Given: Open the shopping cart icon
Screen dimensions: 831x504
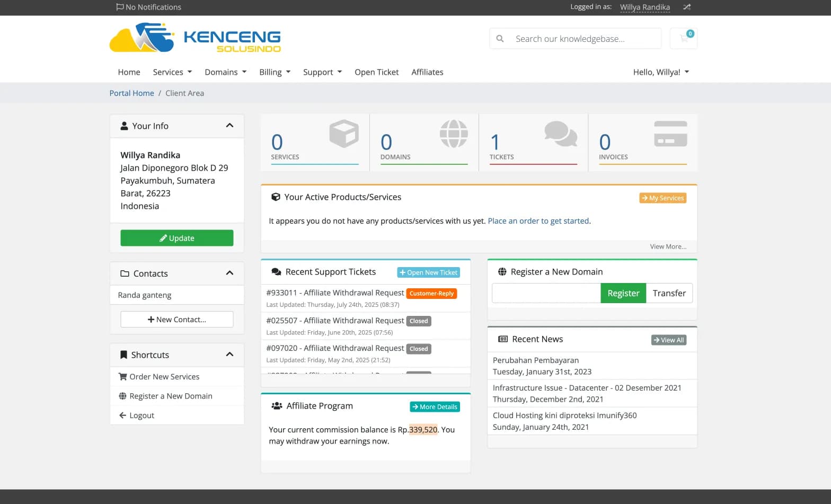Looking at the screenshot, I should 683,39.
